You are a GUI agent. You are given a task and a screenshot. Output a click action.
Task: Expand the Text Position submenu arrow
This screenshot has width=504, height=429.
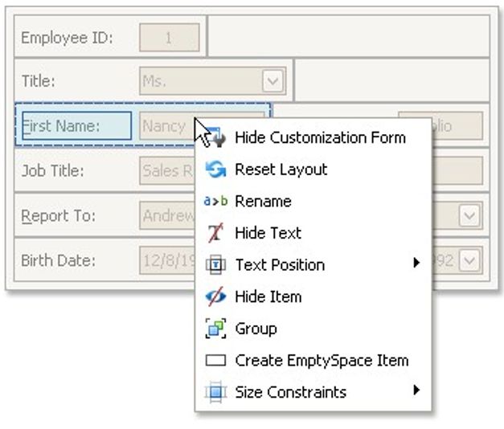point(416,263)
